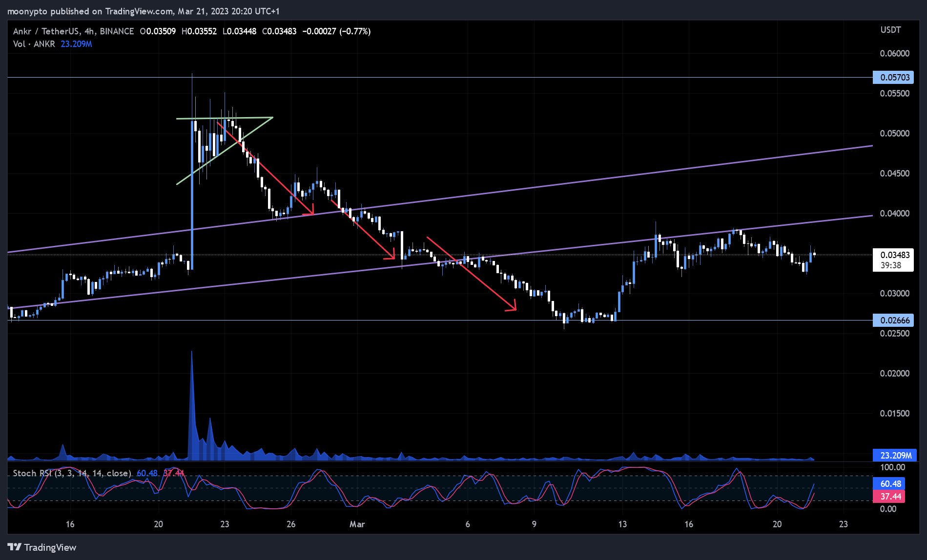Viewport: 927px width, 560px height.
Task: Click the TradingView logo at bottom left
Action: point(42,547)
